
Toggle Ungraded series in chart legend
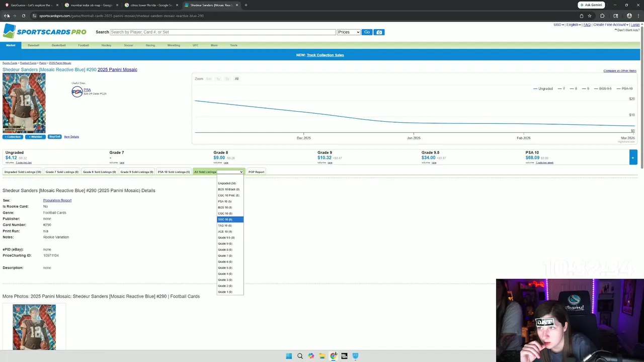coord(543,88)
